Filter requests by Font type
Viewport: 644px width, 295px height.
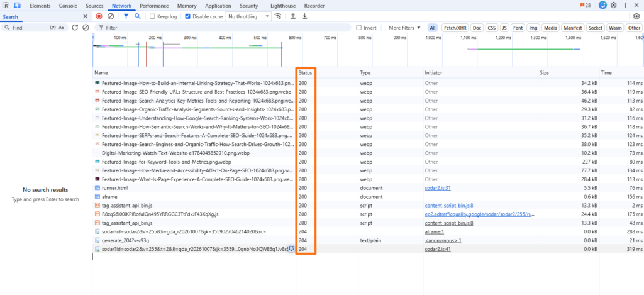pyautogui.click(x=518, y=28)
